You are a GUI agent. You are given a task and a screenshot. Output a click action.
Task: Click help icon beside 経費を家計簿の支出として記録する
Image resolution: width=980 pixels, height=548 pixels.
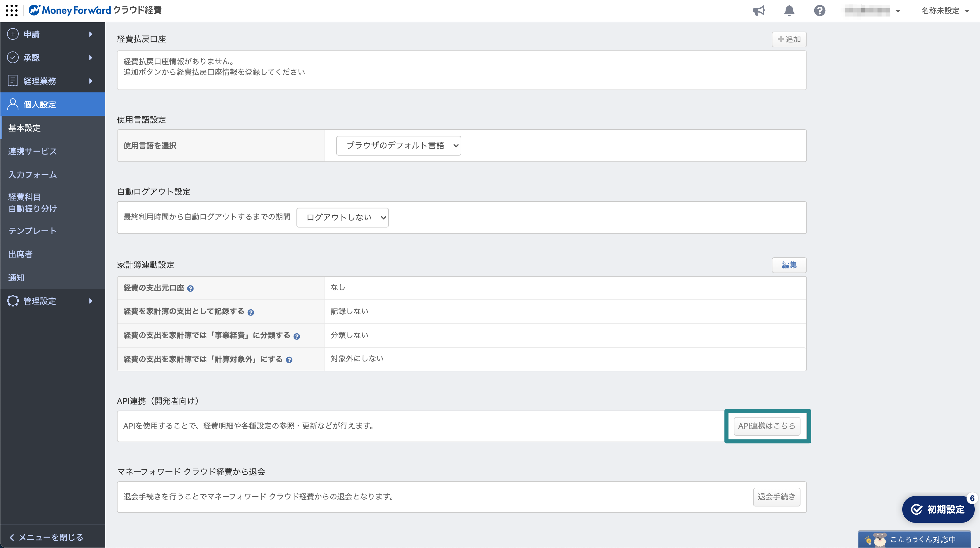[x=251, y=312]
